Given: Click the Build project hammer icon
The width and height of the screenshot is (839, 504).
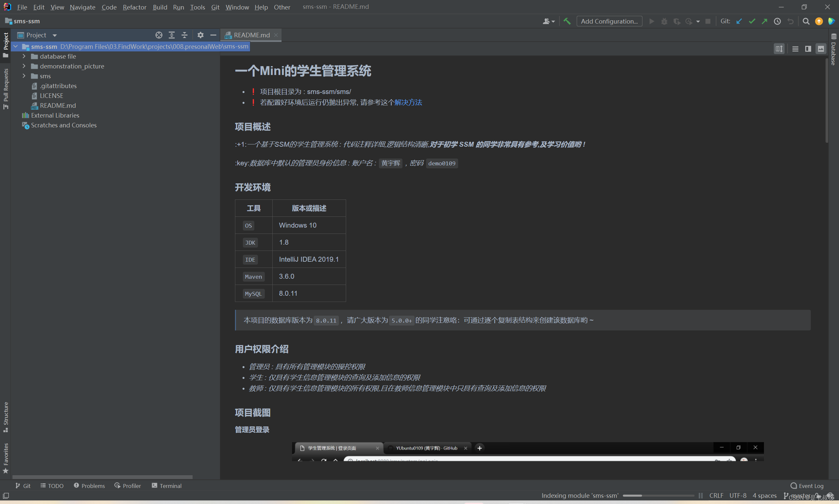Looking at the screenshot, I should tap(567, 21).
